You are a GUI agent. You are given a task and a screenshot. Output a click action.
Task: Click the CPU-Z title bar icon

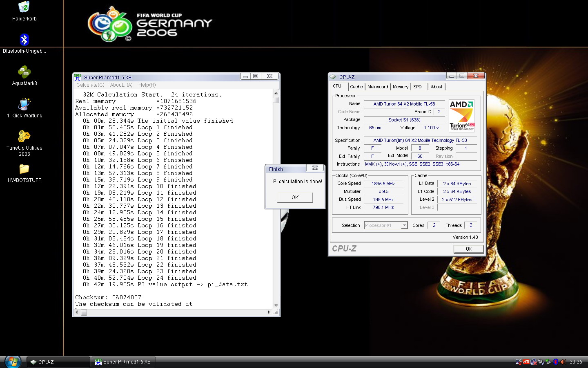point(333,77)
